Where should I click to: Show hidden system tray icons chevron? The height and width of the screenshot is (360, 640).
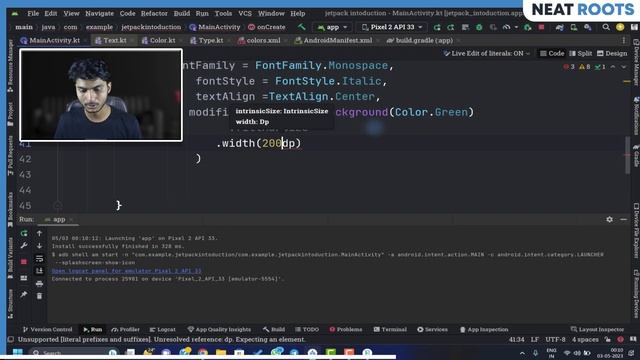pyautogui.click(x=522, y=353)
